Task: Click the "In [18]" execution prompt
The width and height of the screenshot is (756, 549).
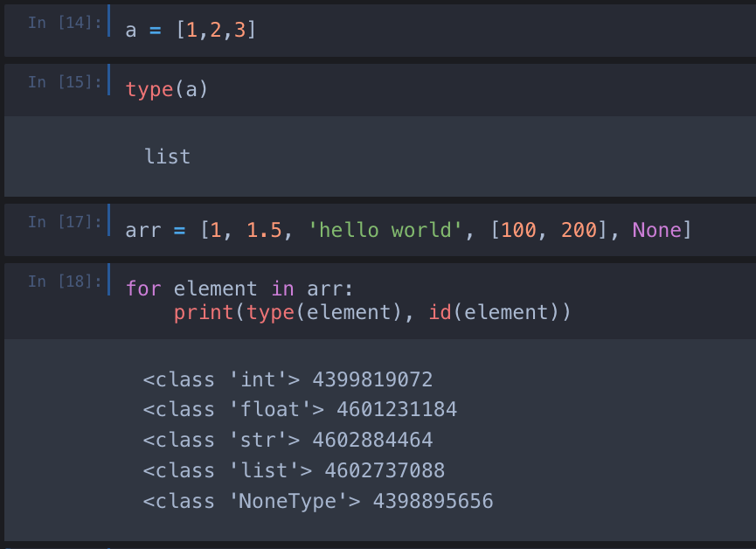Action: pyautogui.click(x=64, y=281)
